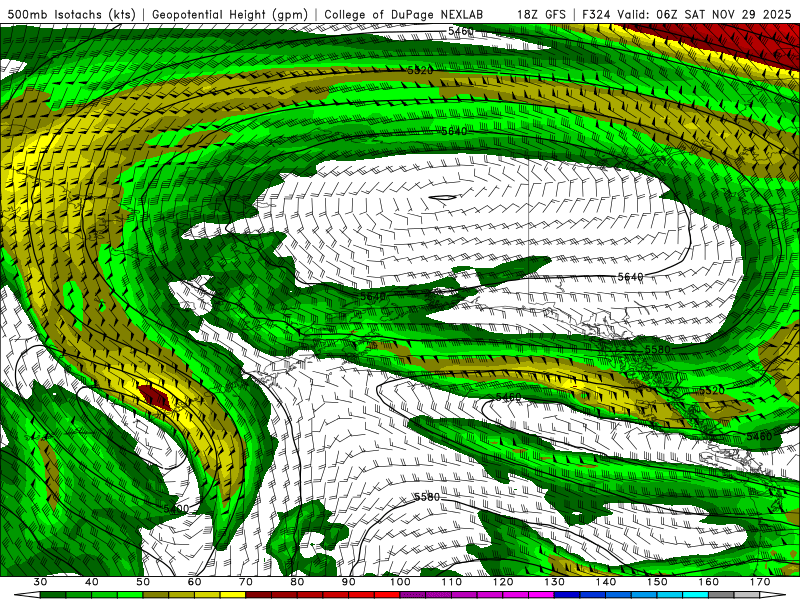
Task: Click the 50 knot value on color scale
Action: [143, 582]
